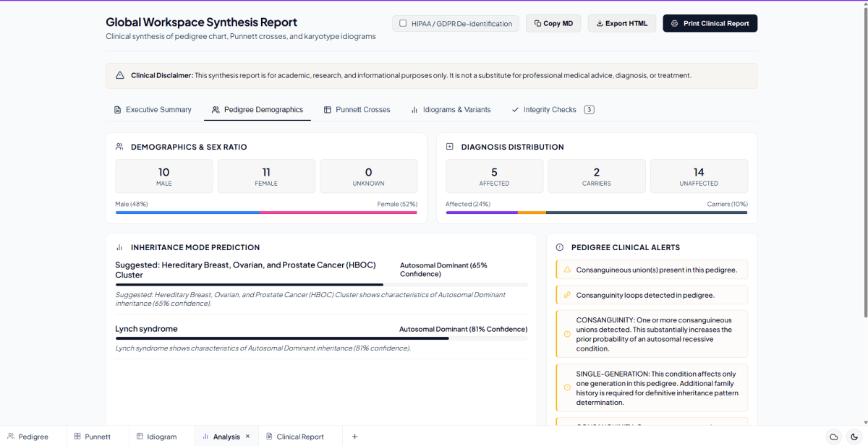Click the Pedigree bottom tab people icon
This screenshot has width=868, height=446.
(11, 437)
